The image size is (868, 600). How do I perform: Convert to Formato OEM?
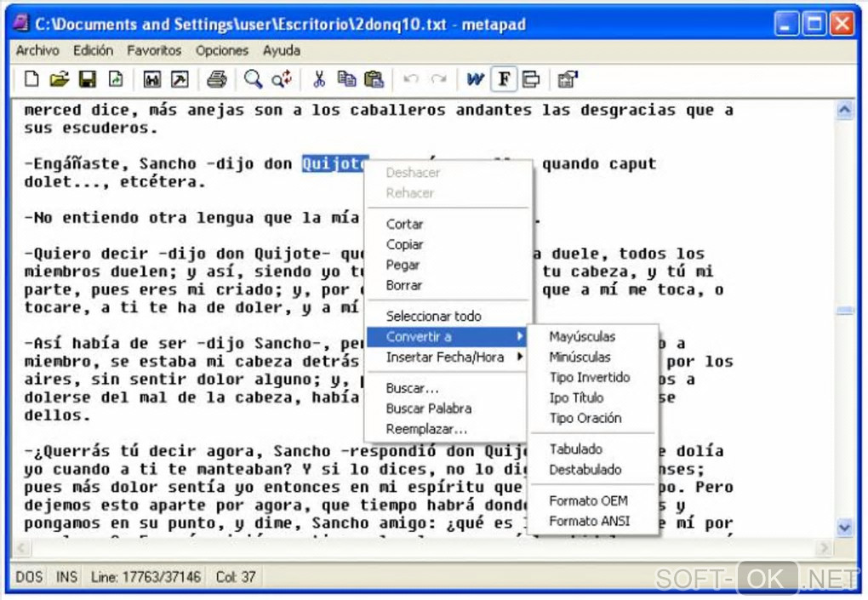(x=593, y=500)
